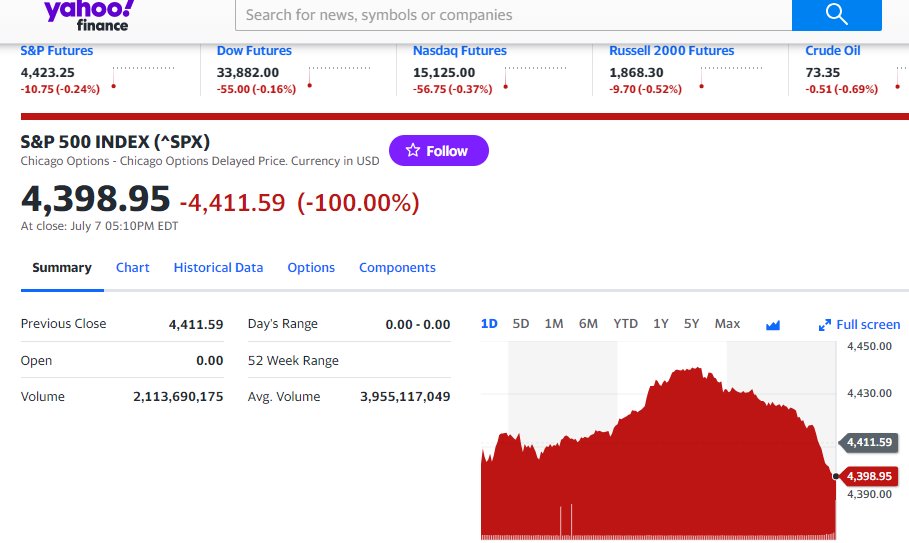Select the 1M chart range

[x=554, y=324]
